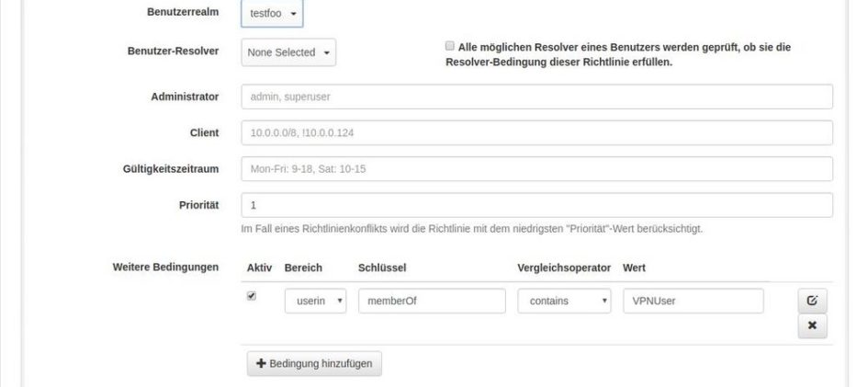
Task: Click the Weitere Bedingungen label
Action: [x=164, y=267]
